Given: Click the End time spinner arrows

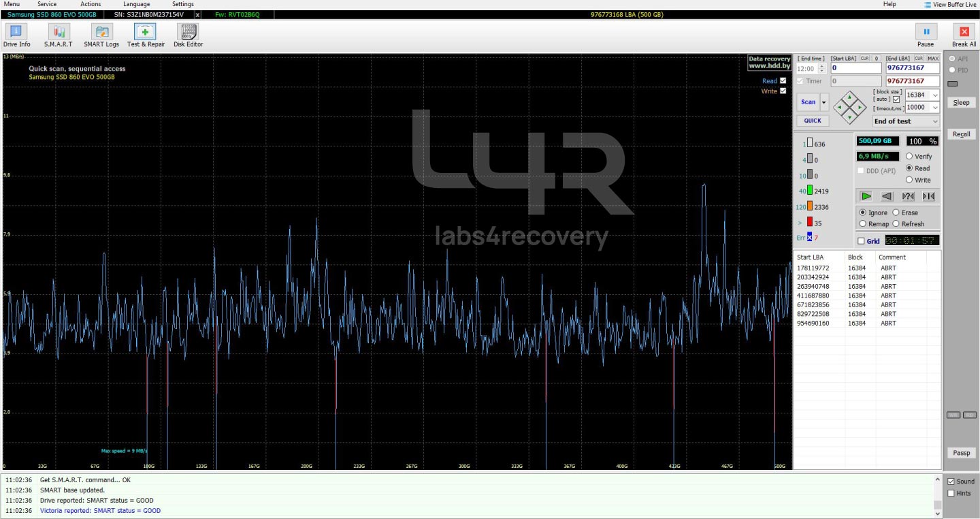Looking at the screenshot, I should tap(822, 69).
